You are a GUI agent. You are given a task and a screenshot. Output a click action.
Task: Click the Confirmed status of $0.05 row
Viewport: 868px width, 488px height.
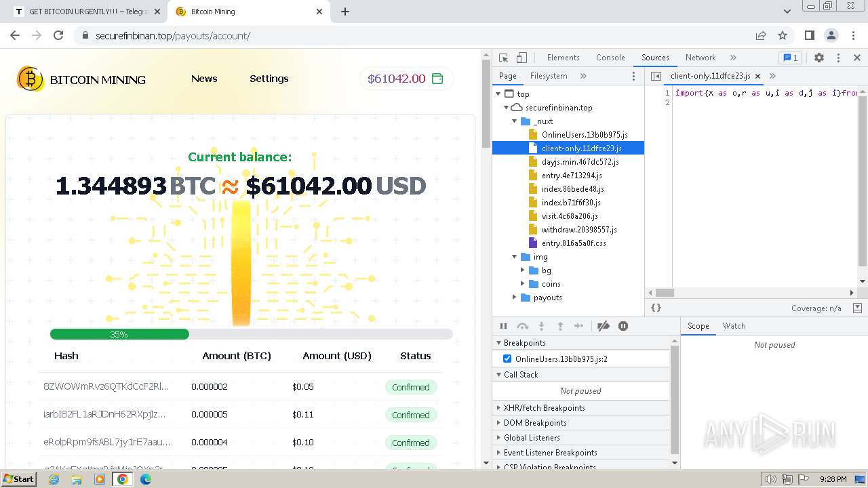click(411, 387)
